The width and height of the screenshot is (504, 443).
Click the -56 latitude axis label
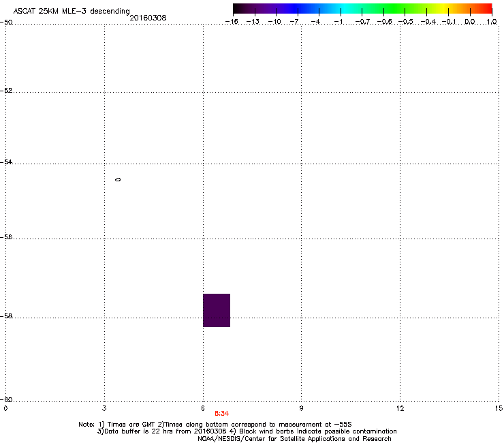[x=6, y=237]
